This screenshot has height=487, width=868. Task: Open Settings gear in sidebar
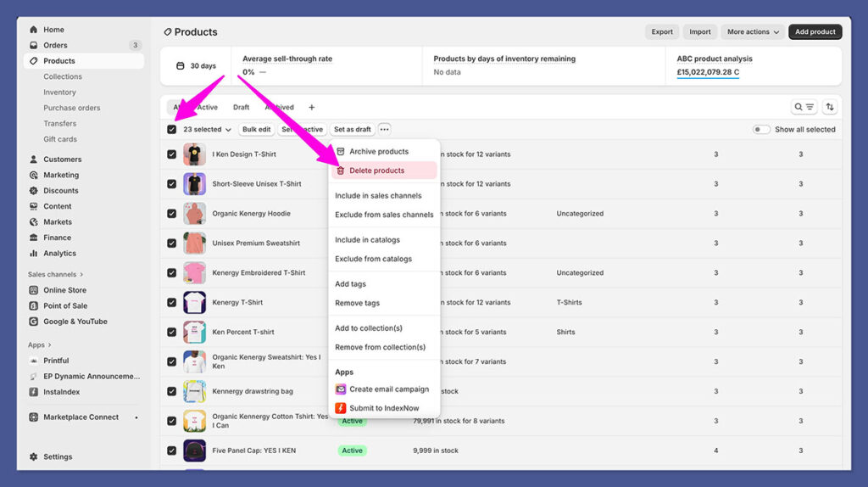pos(34,456)
